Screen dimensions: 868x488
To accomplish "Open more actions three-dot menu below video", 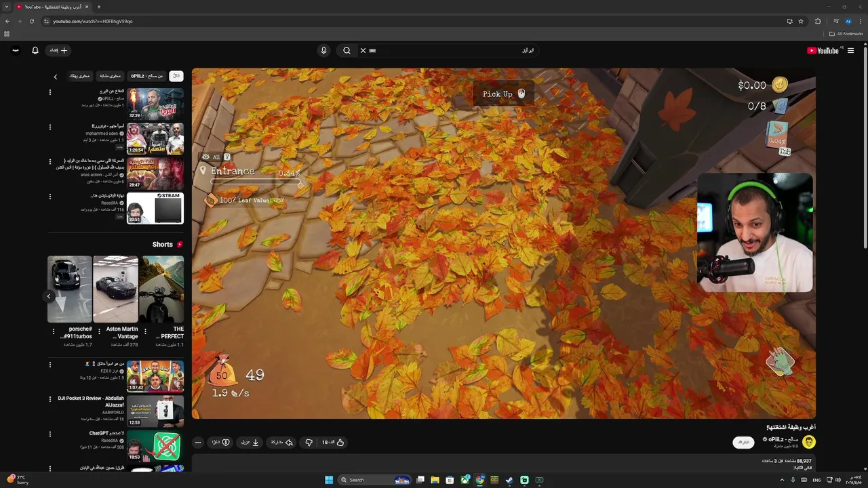I will coord(197,443).
